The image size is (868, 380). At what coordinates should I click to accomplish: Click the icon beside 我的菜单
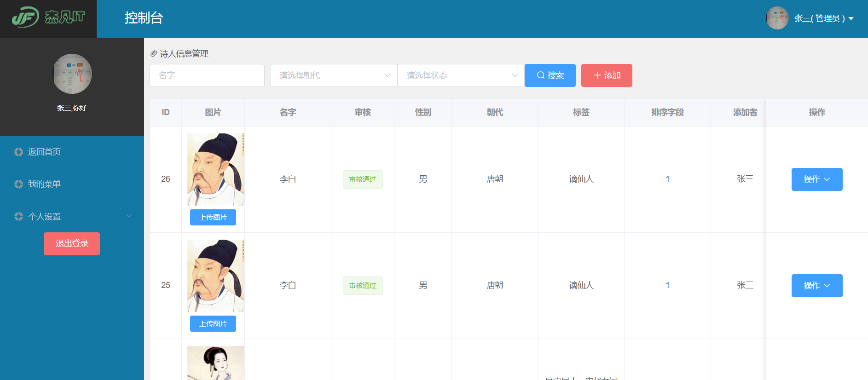pyautogui.click(x=18, y=184)
